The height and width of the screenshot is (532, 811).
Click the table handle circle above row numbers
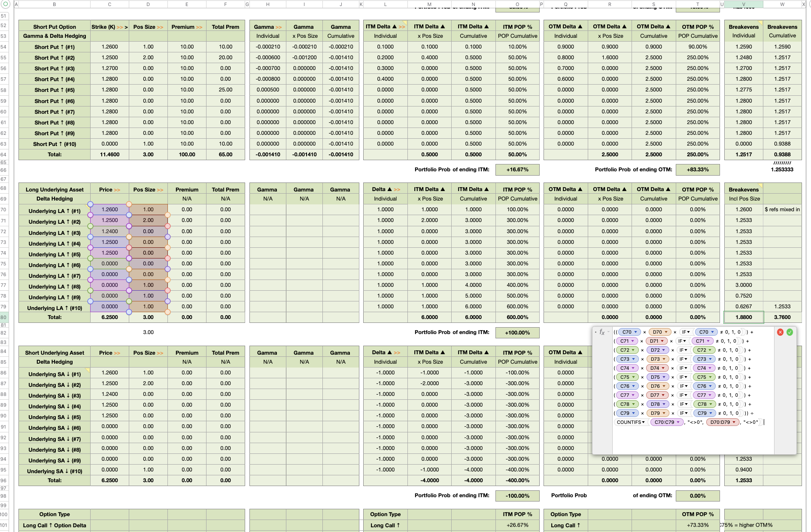pos(6,4)
